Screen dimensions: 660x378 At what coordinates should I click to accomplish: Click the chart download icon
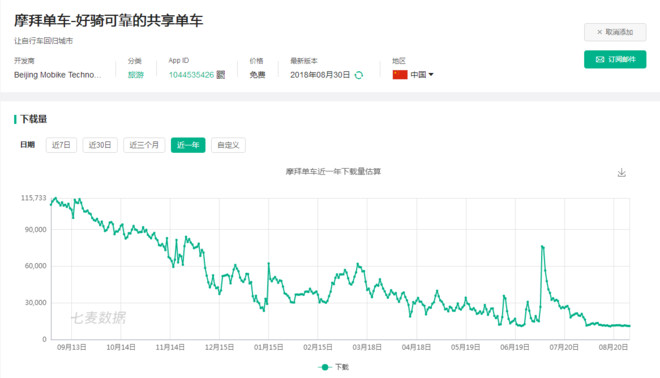(621, 173)
